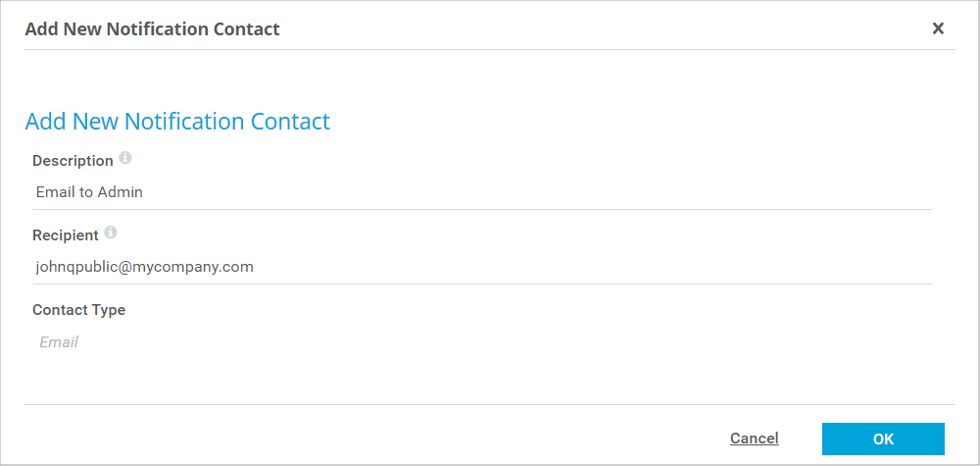Image resolution: width=980 pixels, height=466 pixels.
Task: Click the underline beneath the Recipient field
Action: point(482,284)
